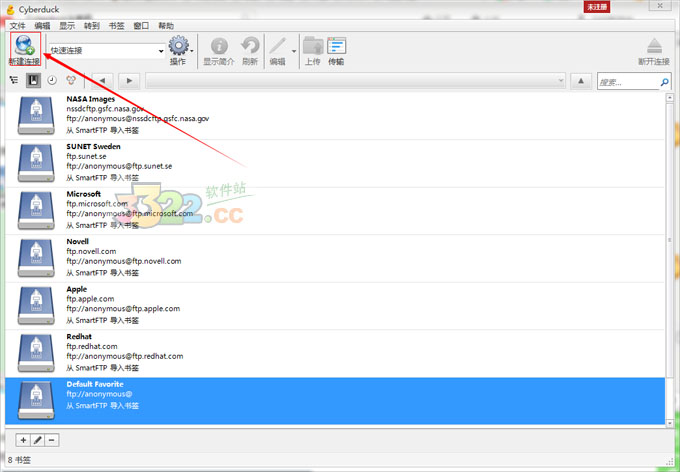Open the Edit (编辑) menu

click(42, 26)
